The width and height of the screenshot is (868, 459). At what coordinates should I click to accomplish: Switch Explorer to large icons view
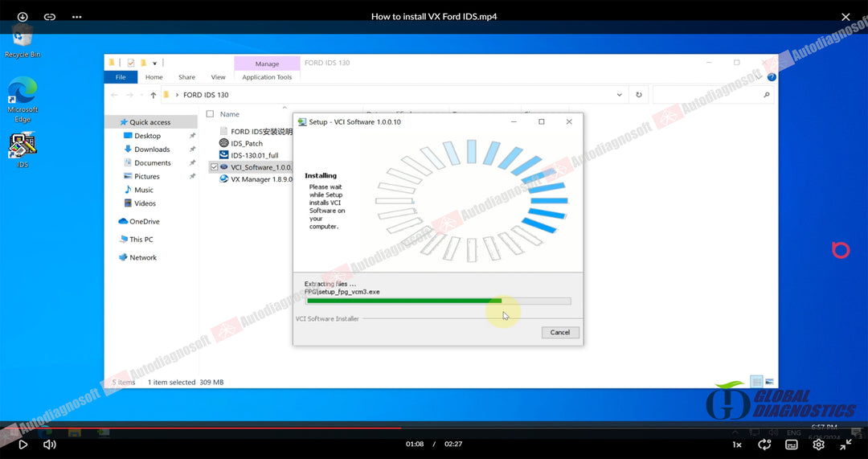pos(768,382)
